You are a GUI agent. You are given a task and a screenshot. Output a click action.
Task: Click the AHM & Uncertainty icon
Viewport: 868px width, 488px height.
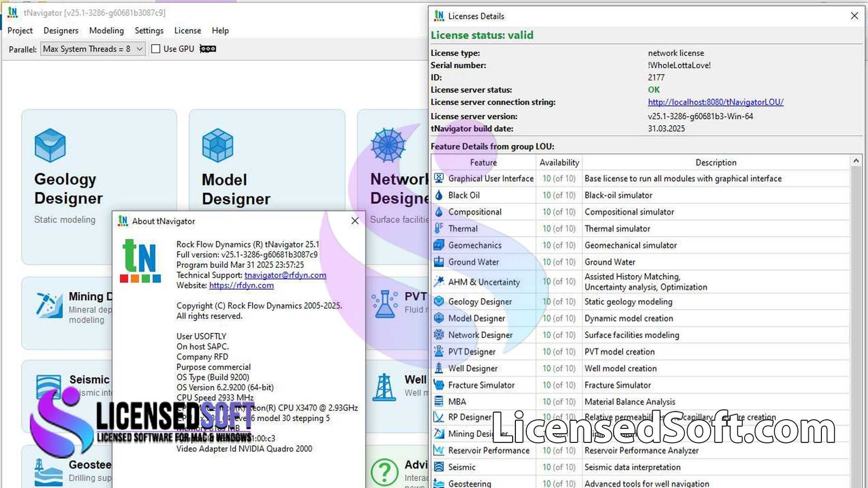pyautogui.click(x=439, y=281)
